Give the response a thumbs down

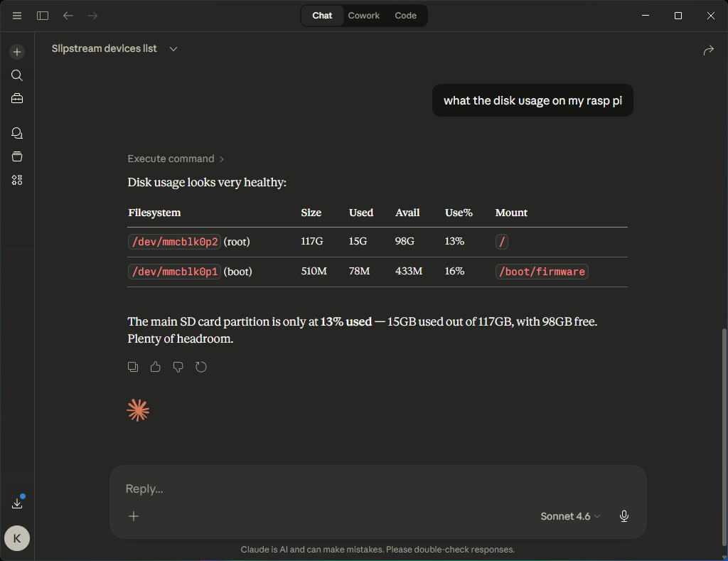tap(178, 367)
